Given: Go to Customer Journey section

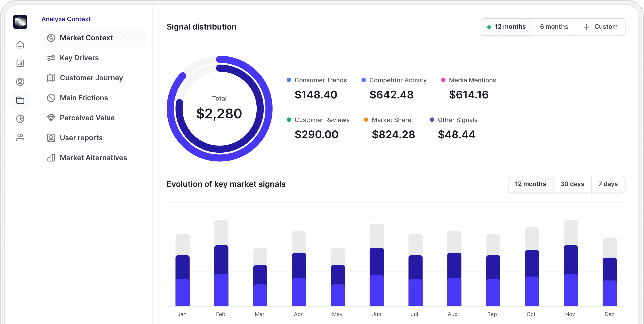Looking at the screenshot, I should [x=91, y=78].
